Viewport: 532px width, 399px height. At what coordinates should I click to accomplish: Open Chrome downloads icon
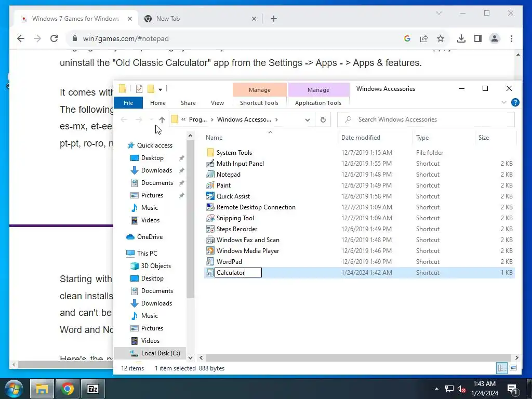pyautogui.click(x=461, y=38)
